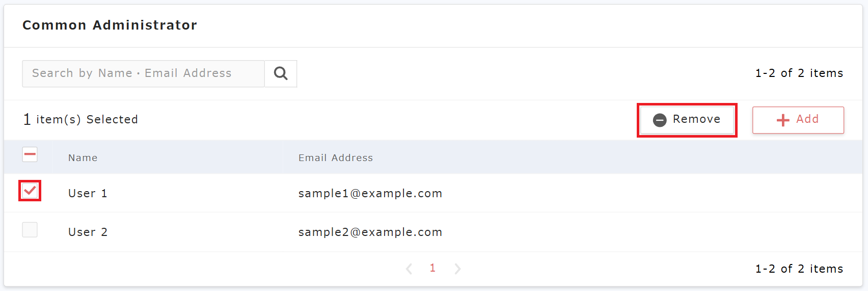Click the Email Address column header
The height and width of the screenshot is (291, 868).
(336, 158)
